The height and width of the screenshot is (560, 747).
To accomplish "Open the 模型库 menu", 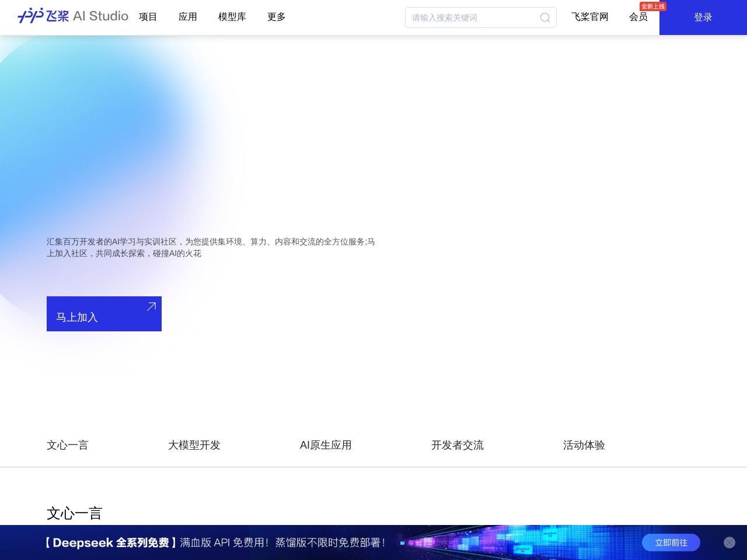I will pyautogui.click(x=232, y=17).
